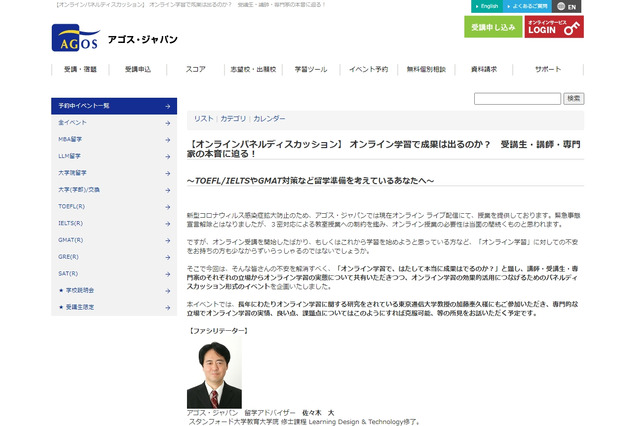Click arrow icon in LLM留学 row
640x426 pixels.
coord(168,157)
